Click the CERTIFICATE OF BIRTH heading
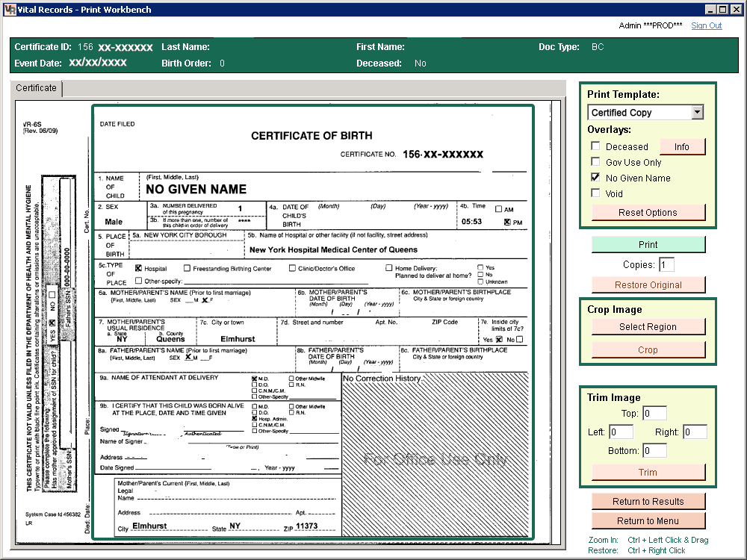The image size is (747, 560). (311, 136)
